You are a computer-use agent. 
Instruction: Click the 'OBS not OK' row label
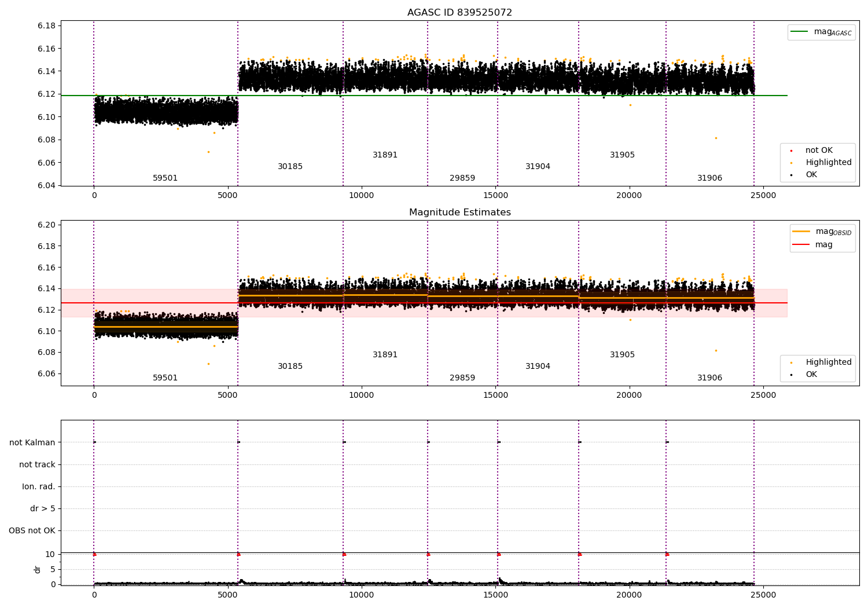32,530
